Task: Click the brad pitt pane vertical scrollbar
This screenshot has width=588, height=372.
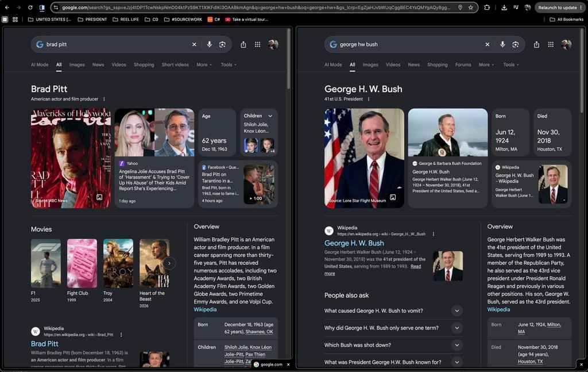Action: click(x=289, y=59)
